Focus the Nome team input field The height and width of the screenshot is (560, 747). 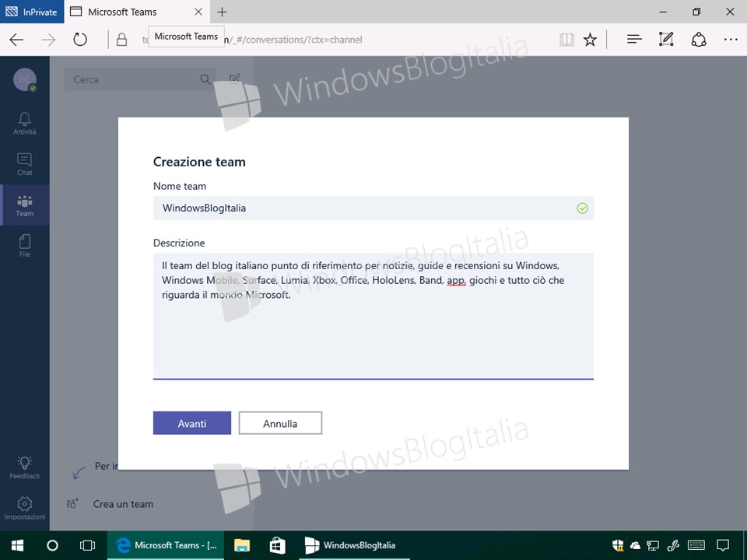(373, 208)
